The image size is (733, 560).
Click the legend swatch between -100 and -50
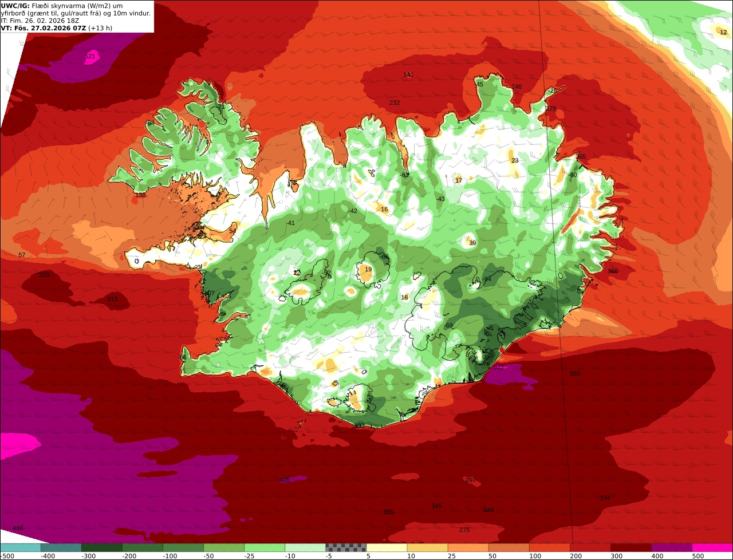click(x=183, y=547)
